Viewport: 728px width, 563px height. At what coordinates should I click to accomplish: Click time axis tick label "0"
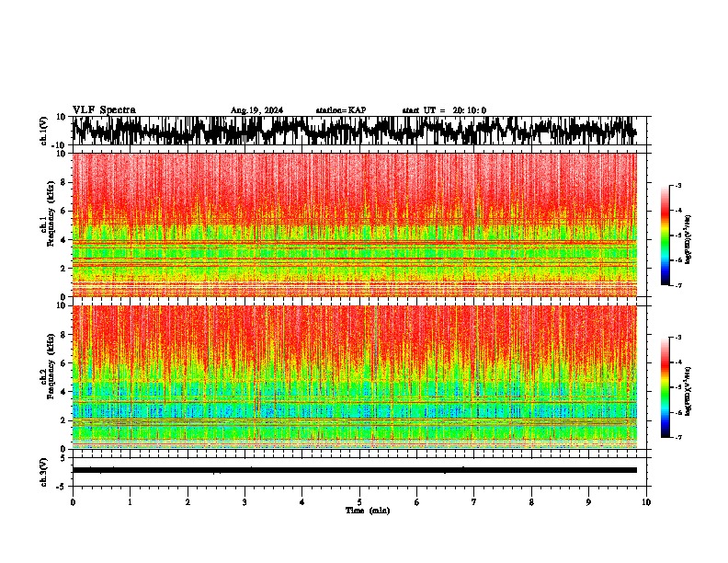pos(73,502)
